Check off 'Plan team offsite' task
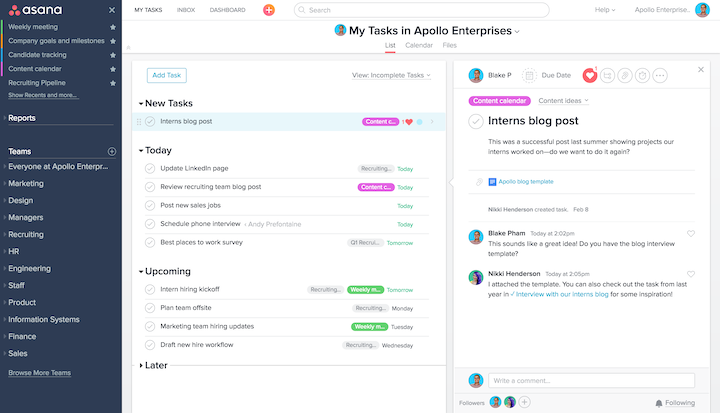The image size is (720, 413). point(150,308)
